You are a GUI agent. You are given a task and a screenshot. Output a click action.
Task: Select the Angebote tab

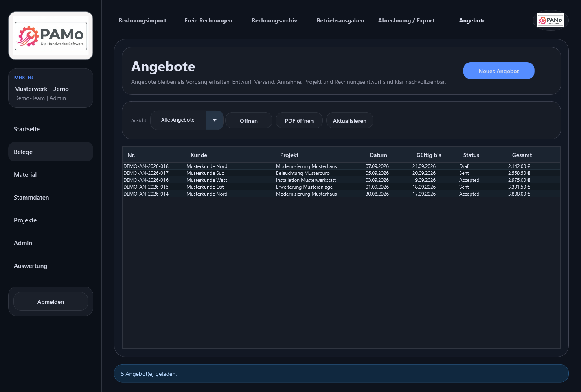(472, 20)
